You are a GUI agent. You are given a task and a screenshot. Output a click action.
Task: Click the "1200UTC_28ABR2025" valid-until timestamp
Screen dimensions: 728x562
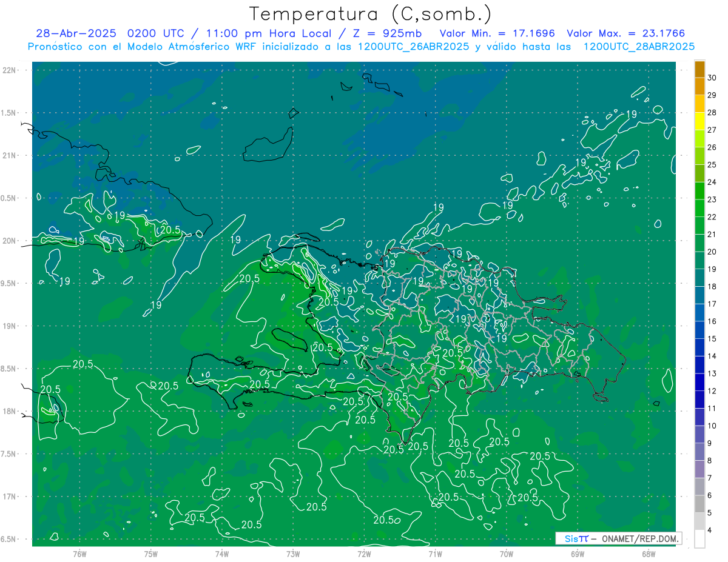tap(639, 47)
